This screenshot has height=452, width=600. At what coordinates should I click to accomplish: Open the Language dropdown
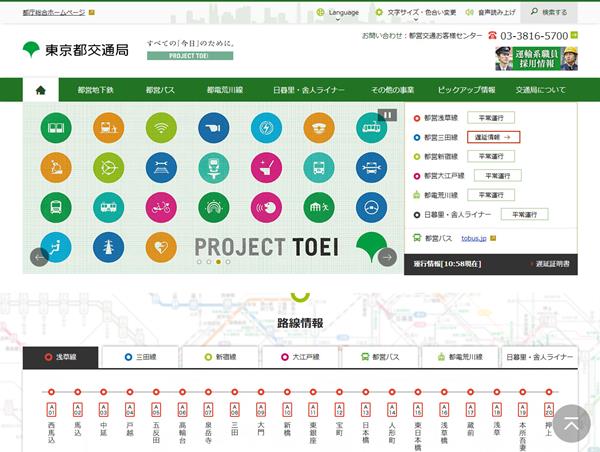click(x=338, y=13)
